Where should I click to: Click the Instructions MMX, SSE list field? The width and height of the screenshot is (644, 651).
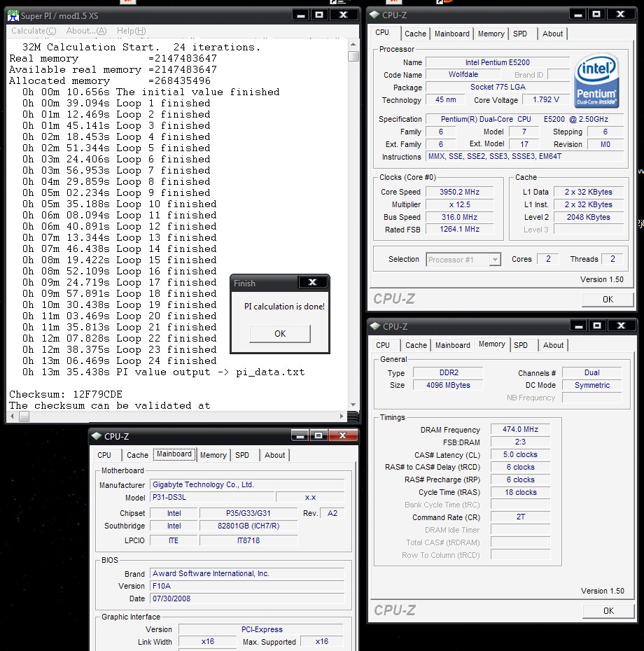pos(525,156)
